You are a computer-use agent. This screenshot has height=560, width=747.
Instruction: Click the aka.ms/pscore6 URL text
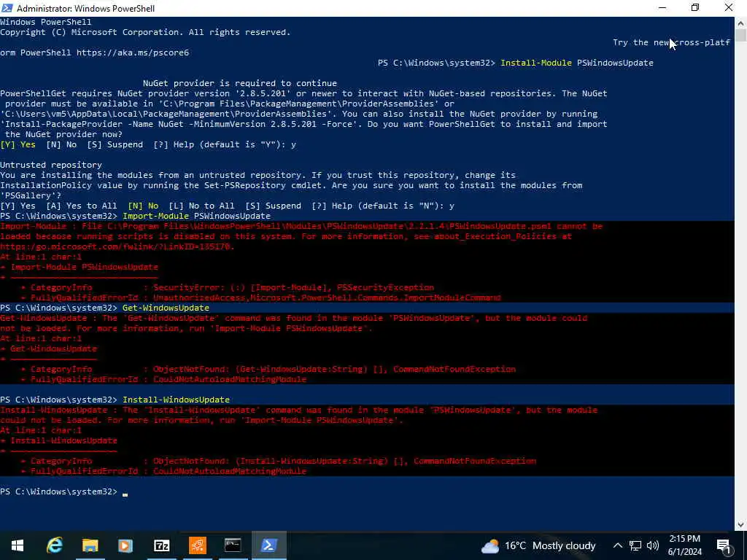133,52
